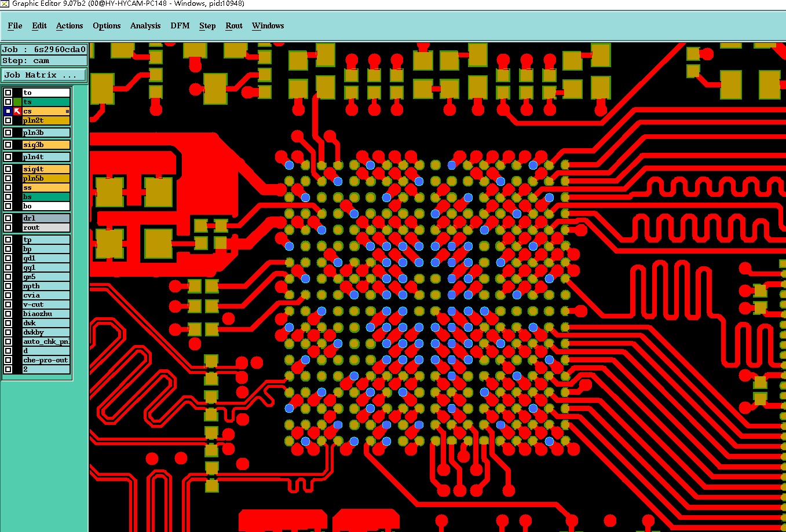Image resolution: width=786 pixels, height=532 pixels.
Task: Toggle the checkbox for layer to
Action: (8, 93)
